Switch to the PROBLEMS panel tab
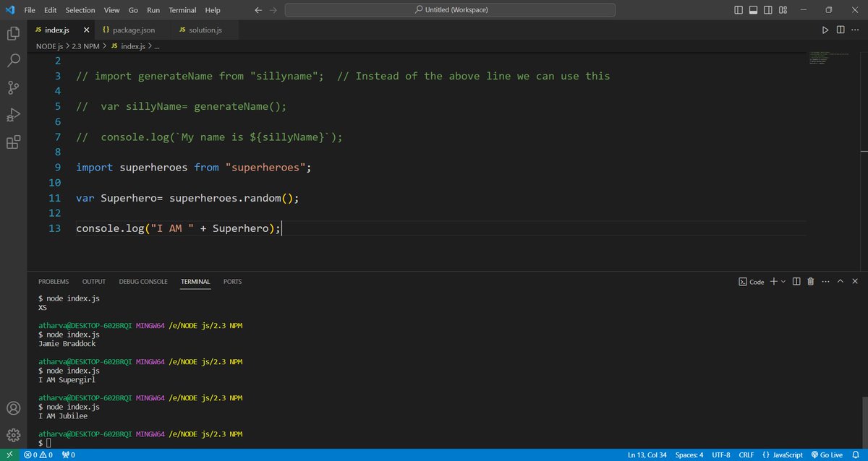868x461 pixels. (x=53, y=281)
